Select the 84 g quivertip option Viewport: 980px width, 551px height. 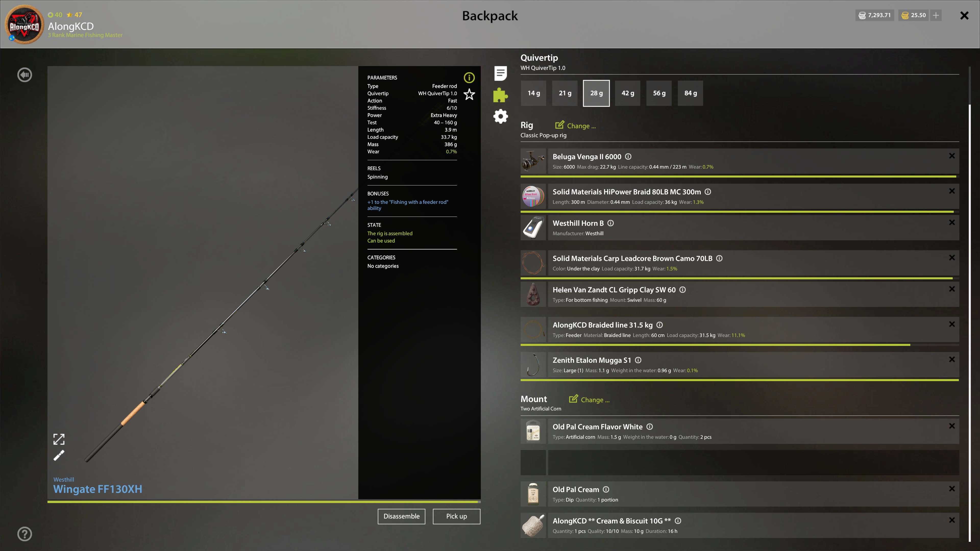690,93
